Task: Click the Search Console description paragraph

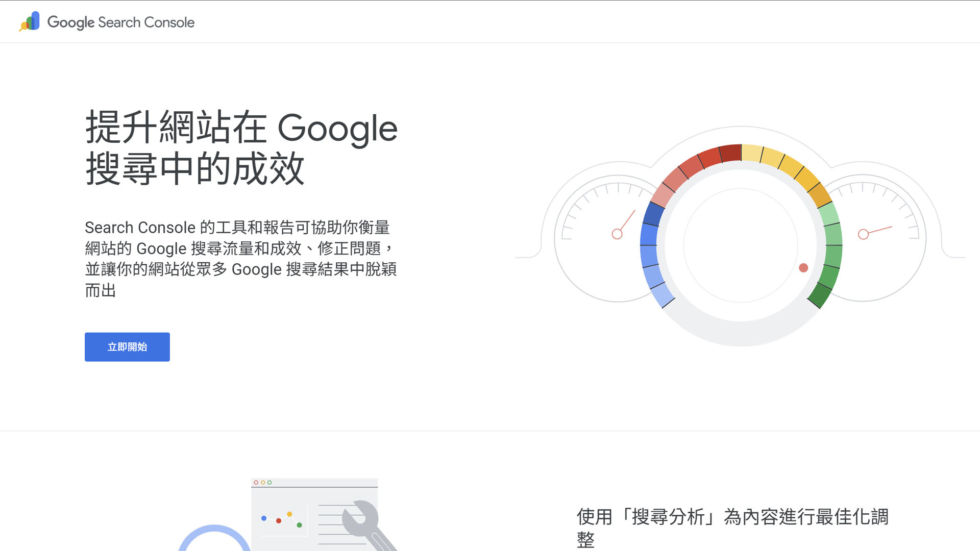Action: (x=240, y=259)
